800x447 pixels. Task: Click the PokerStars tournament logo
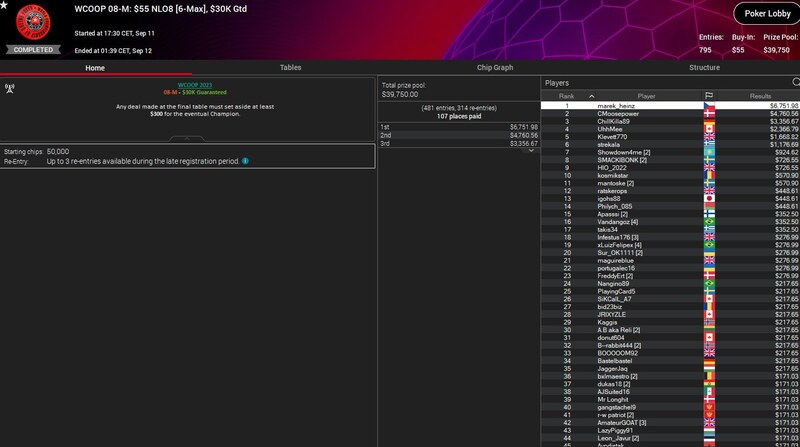(x=33, y=23)
